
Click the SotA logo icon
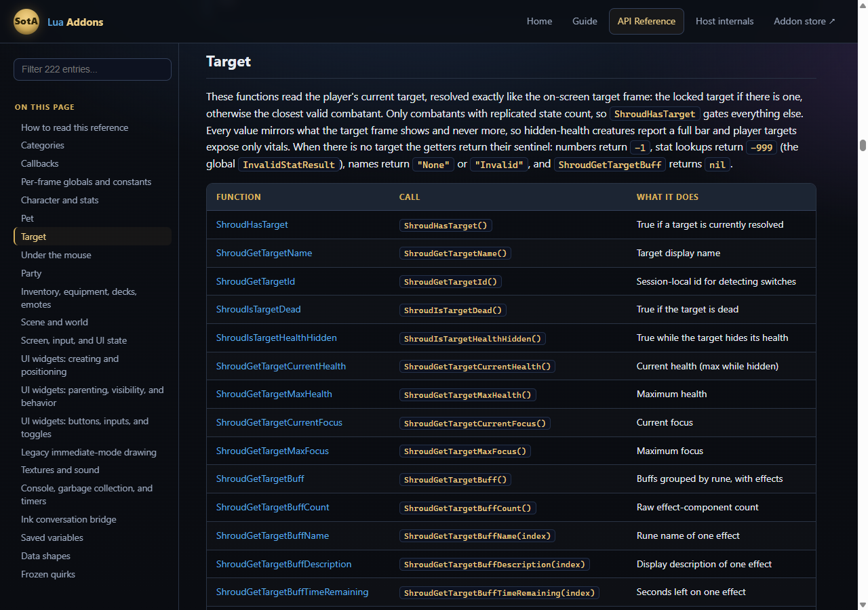26,22
